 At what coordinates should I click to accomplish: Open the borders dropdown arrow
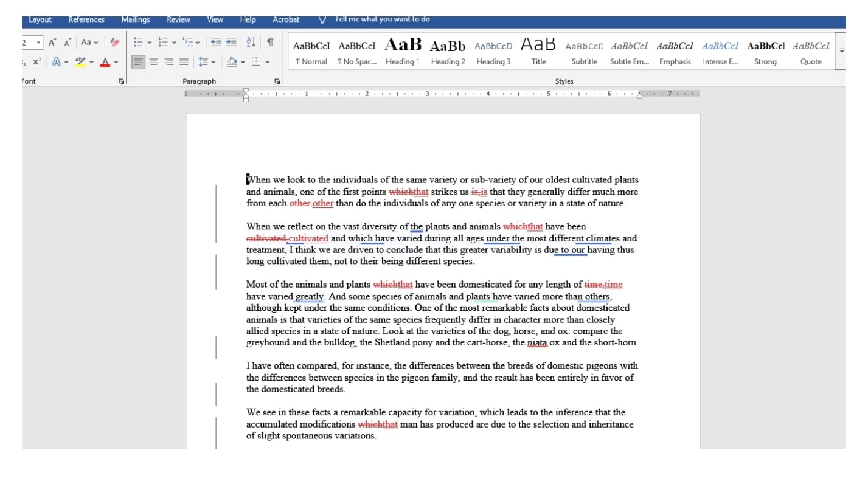tap(268, 61)
